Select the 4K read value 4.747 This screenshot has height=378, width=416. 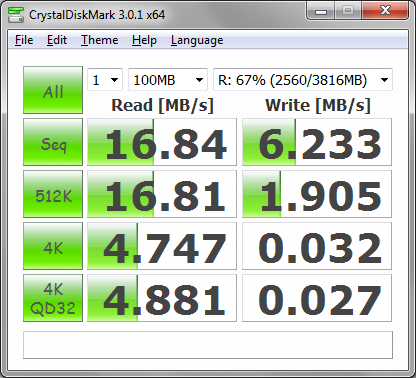162,246
